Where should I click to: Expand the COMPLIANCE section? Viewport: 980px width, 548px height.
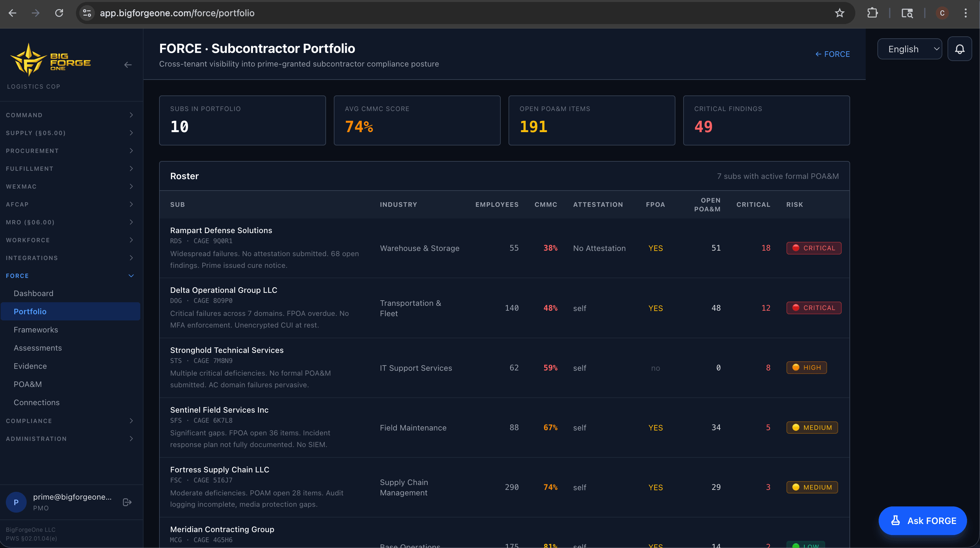click(x=70, y=421)
